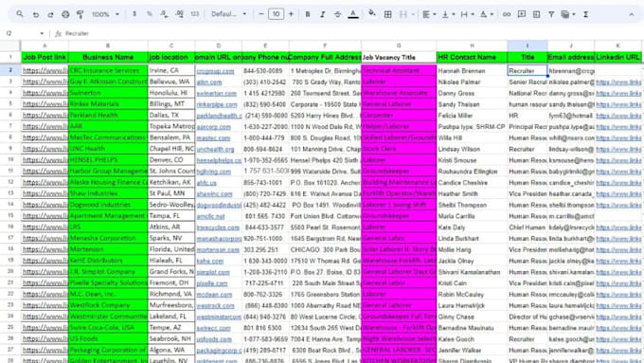Viewport: 644px width, 363px height.
Task: Print the spreadsheet
Action: point(65,14)
